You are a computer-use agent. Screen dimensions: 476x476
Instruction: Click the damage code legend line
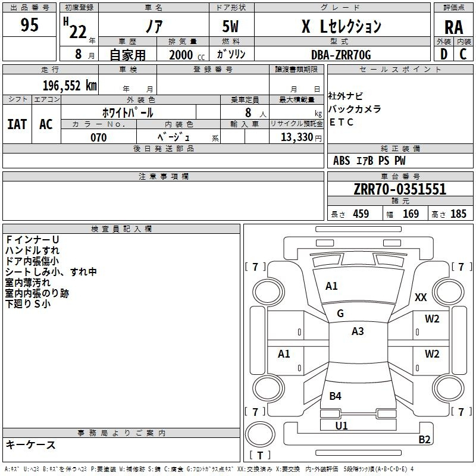tap(209, 469)
